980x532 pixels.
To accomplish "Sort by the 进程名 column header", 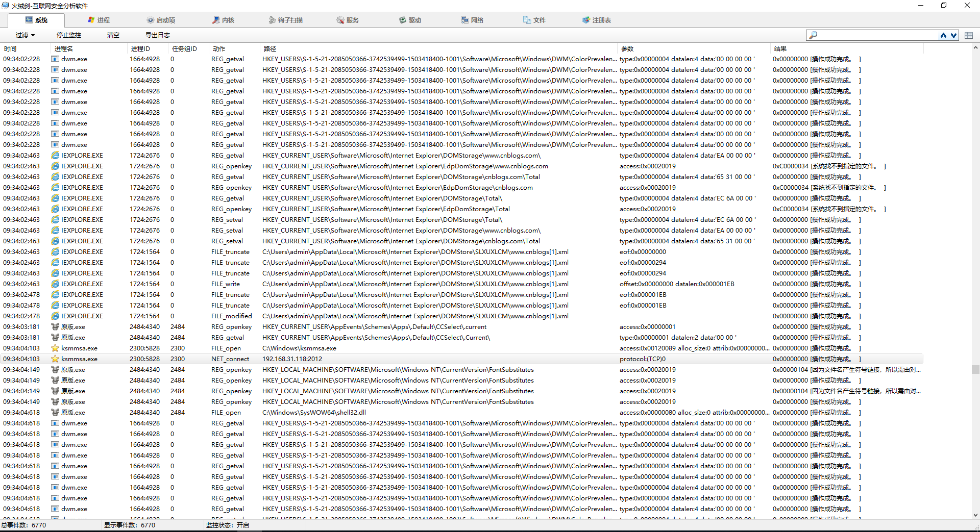I will click(x=89, y=48).
